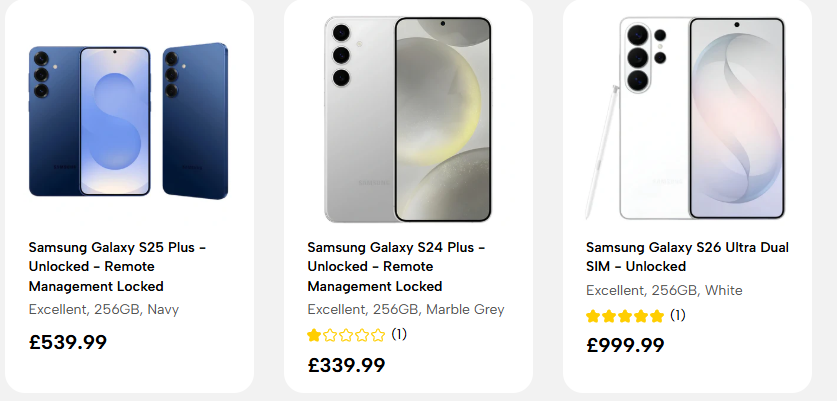837x401 pixels.
Task: Click the five-star rating on the S26 Ultra
Action: (x=625, y=316)
